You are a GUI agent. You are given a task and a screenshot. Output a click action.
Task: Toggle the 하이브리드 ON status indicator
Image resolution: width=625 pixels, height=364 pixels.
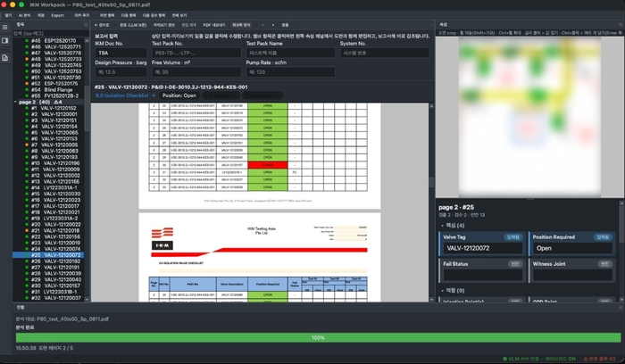[x=561, y=359]
